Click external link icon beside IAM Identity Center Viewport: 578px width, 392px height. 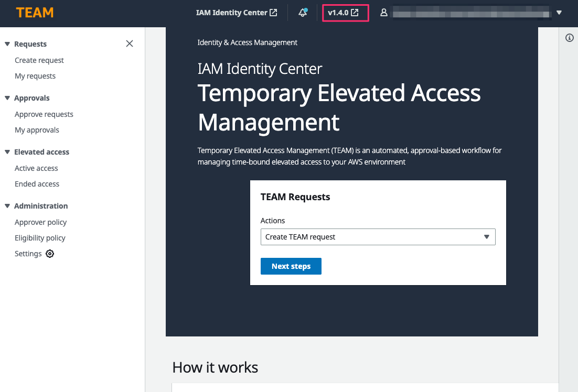click(x=273, y=13)
